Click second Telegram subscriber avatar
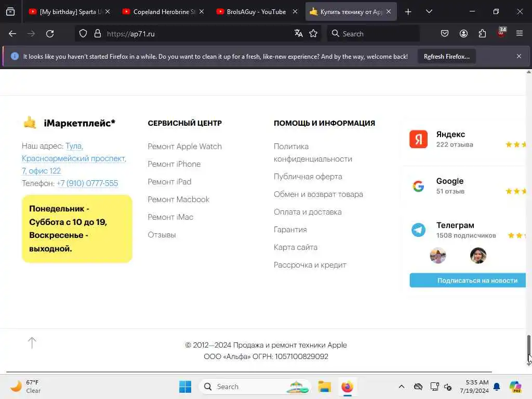 pyautogui.click(x=478, y=256)
